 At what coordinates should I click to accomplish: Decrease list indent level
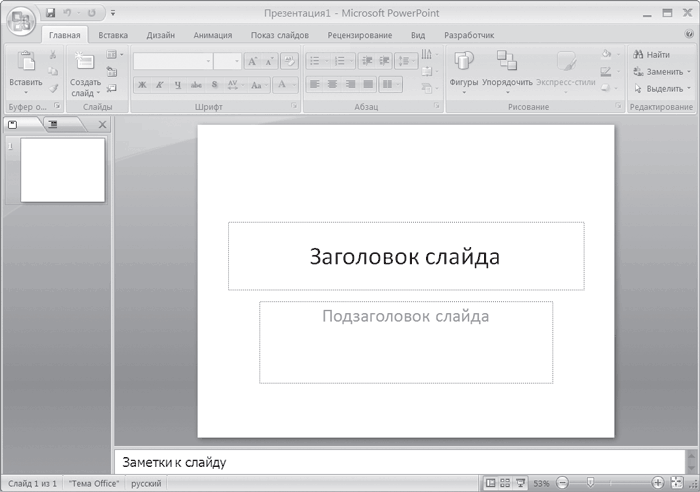tap(367, 61)
